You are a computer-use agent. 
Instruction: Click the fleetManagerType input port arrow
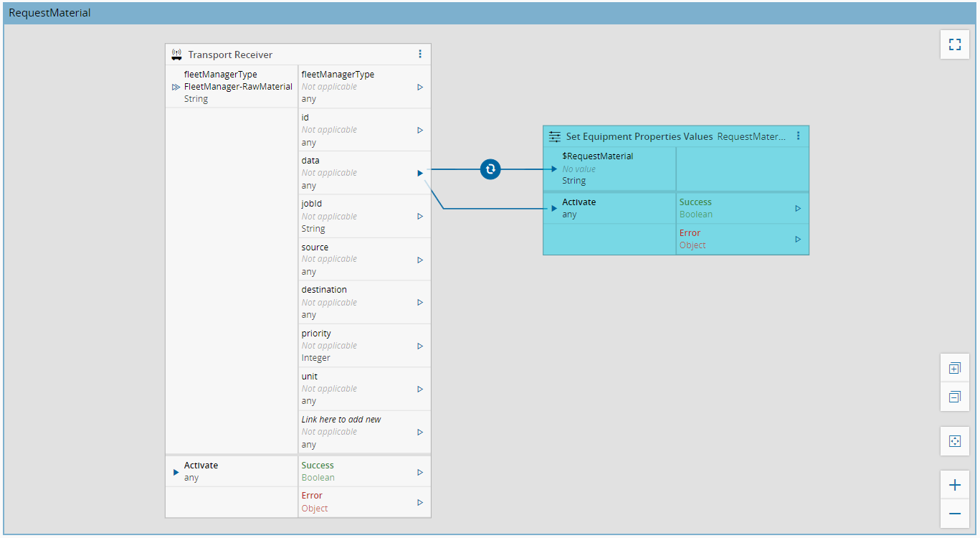pyautogui.click(x=176, y=87)
